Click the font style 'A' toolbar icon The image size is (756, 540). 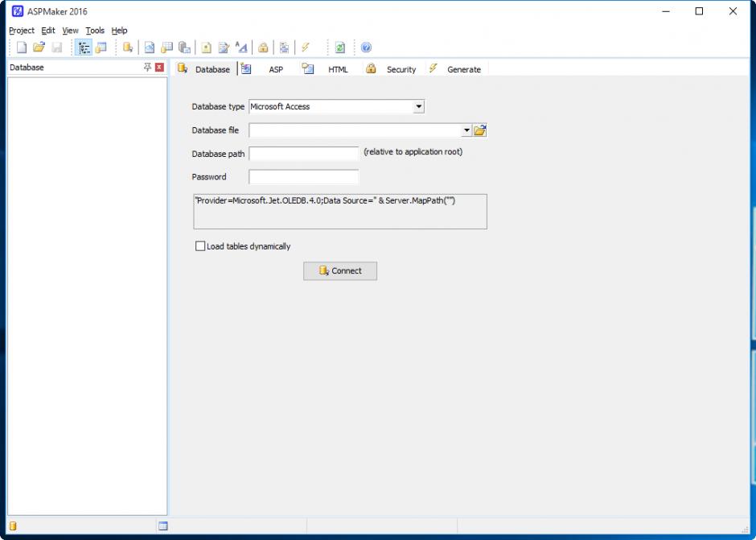click(241, 47)
